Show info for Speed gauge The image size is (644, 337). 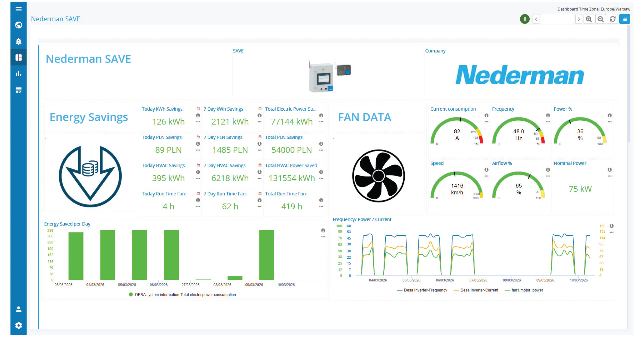(486, 170)
